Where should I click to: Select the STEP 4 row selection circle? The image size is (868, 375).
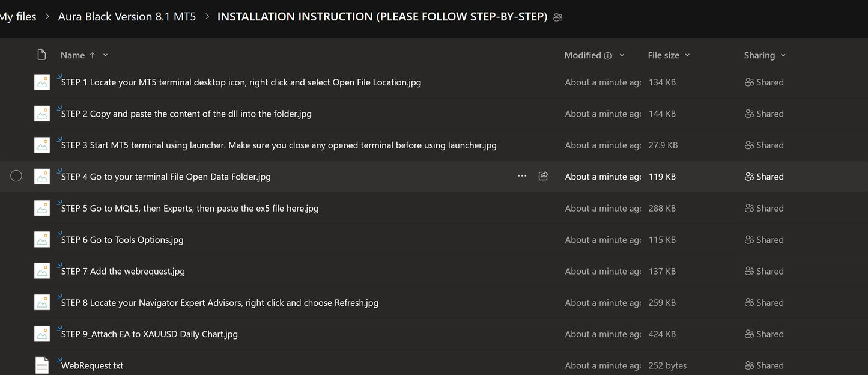16,176
